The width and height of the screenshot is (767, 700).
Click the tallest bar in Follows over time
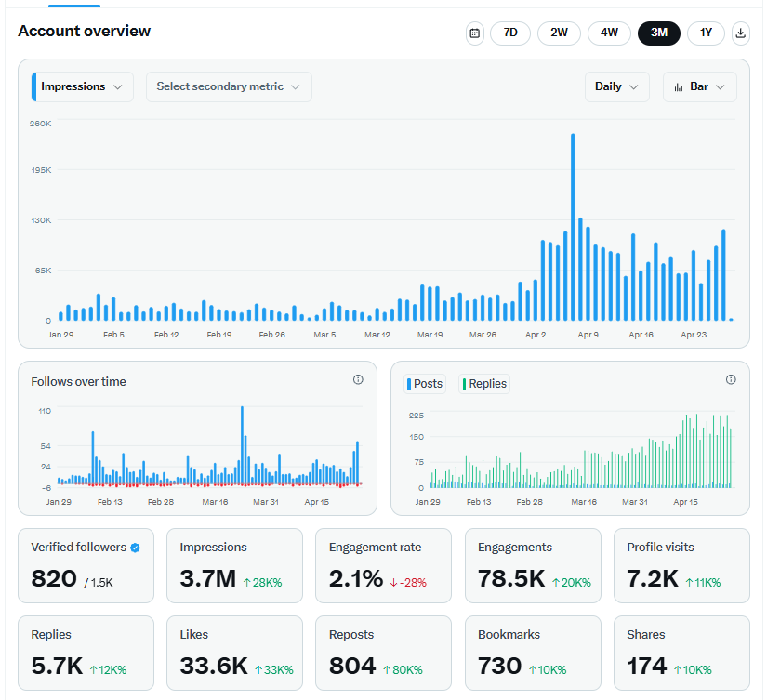tap(242, 445)
